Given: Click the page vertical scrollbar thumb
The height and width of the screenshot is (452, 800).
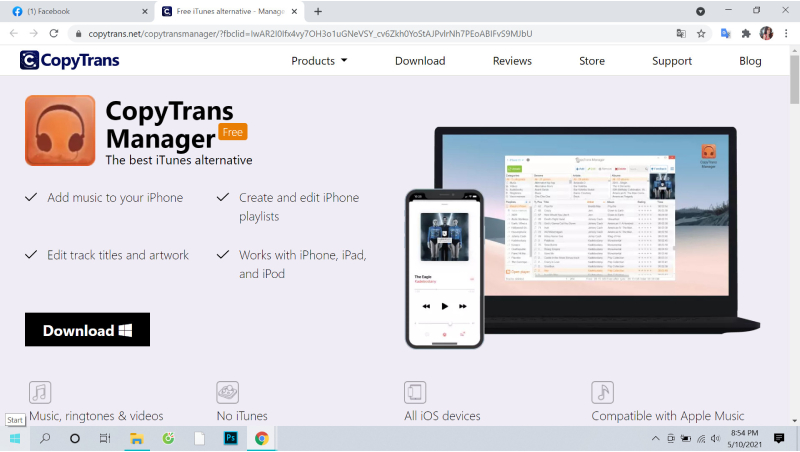Looking at the screenshot, I should [x=794, y=79].
